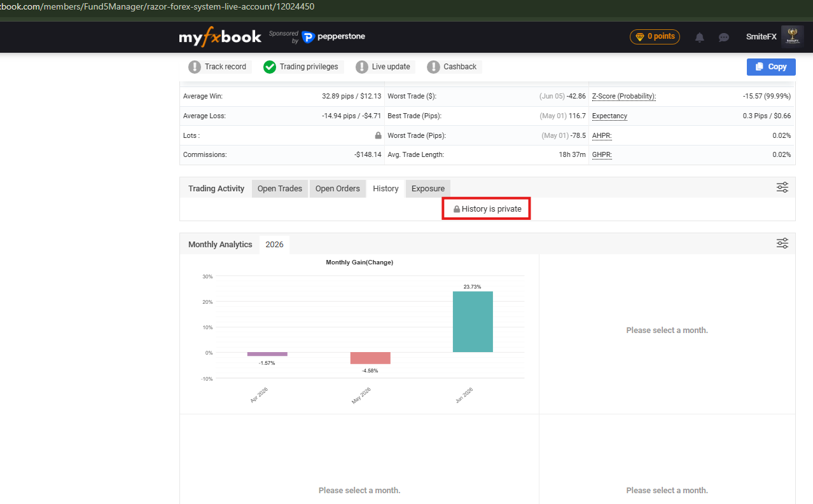Switch to the Open Trades tab
The width and height of the screenshot is (813, 504).
click(280, 189)
